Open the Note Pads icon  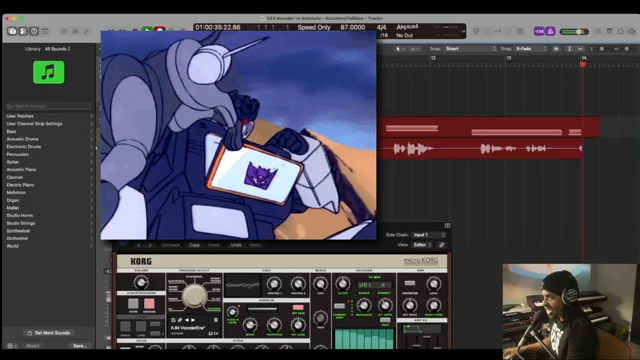pos(609,31)
